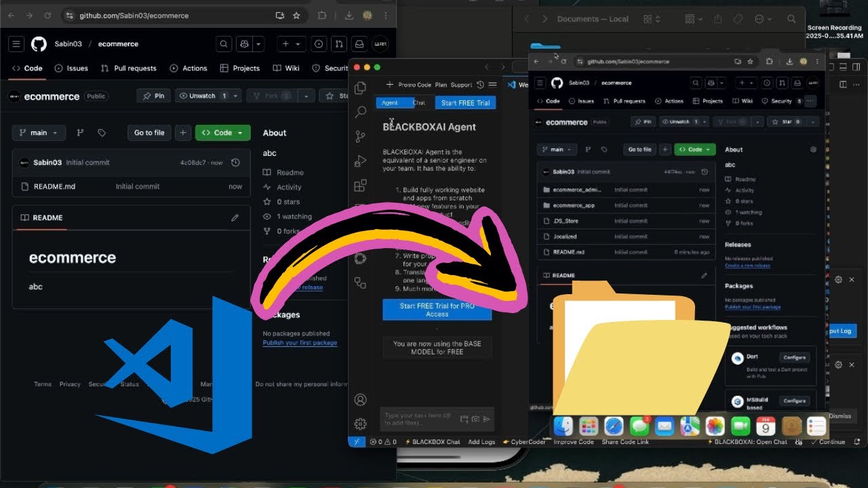This screenshot has height=488, width=868.
Task: Click Start FREE Trial for PRO Access
Action: (x=437, y=310)
